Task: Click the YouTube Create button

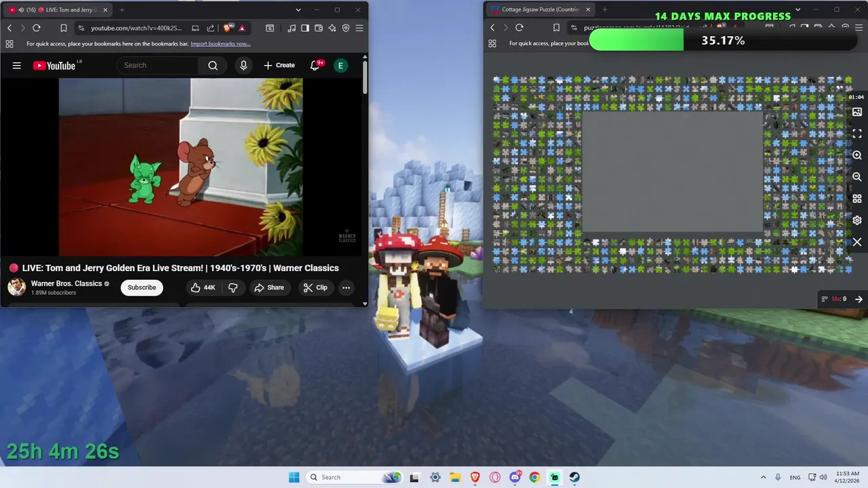Action: (279, 65)
